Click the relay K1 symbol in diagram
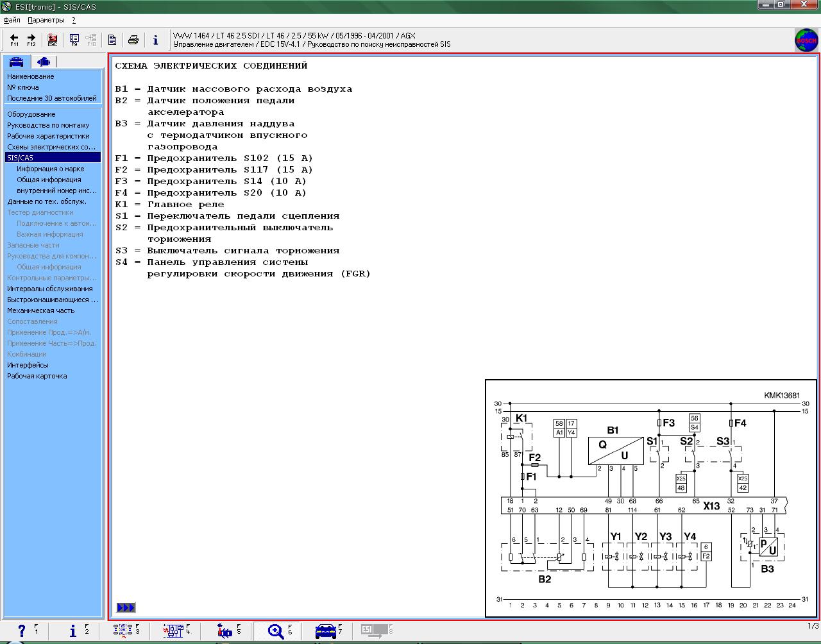The height and width of the screenshot is (644, 821). (516, 437)
